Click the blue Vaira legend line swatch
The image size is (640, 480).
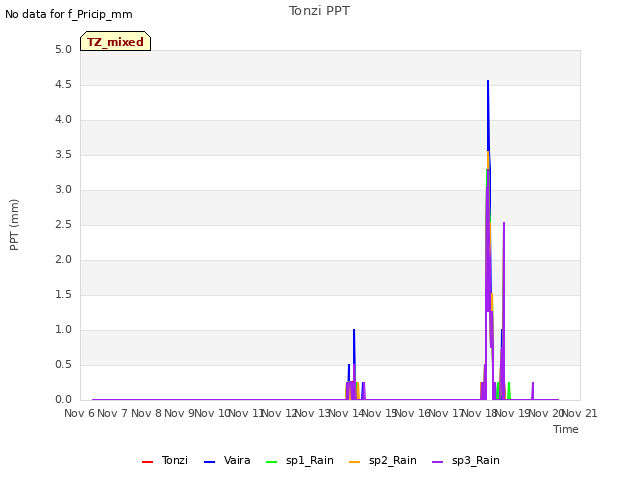click(x=209, y=462)
